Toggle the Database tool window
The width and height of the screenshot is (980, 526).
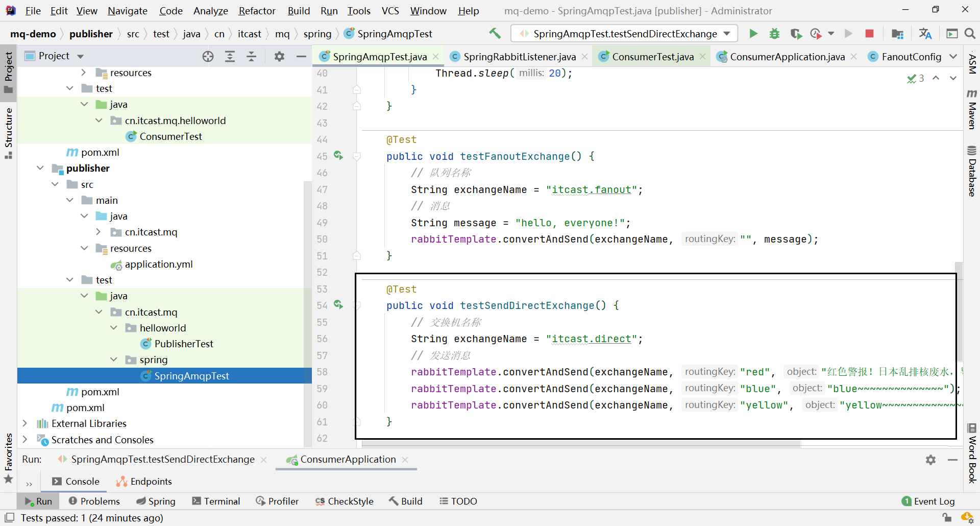[972, 172]
